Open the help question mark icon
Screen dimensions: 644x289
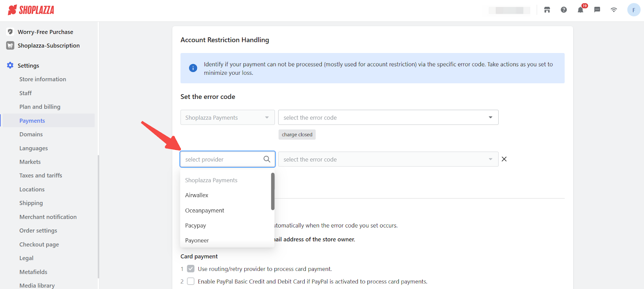564,10
